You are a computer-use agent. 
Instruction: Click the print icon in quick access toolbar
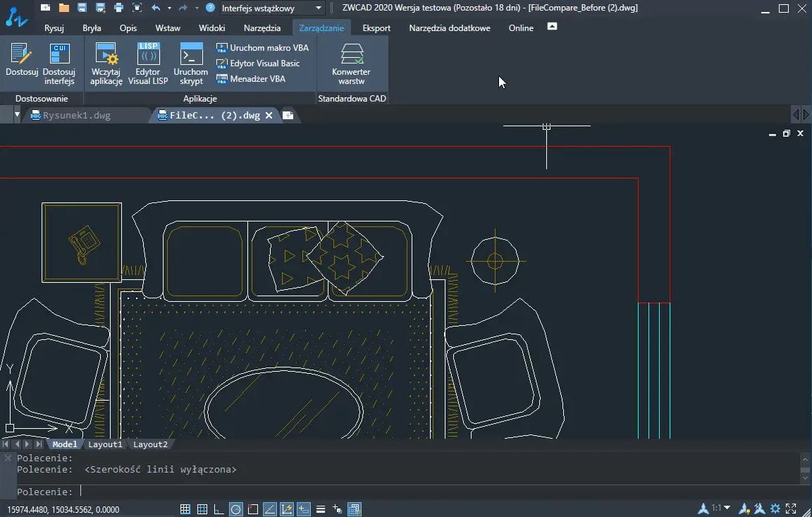click(118, 8)
